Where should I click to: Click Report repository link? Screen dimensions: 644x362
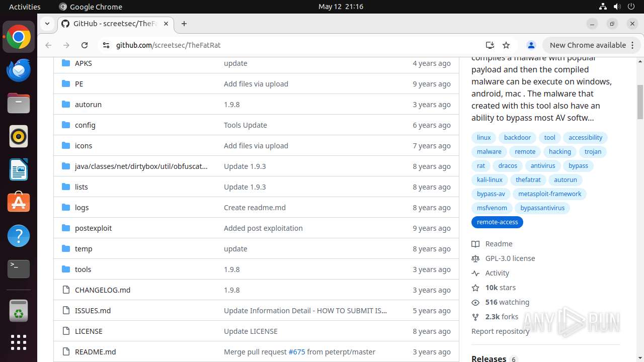coord(501,331)
